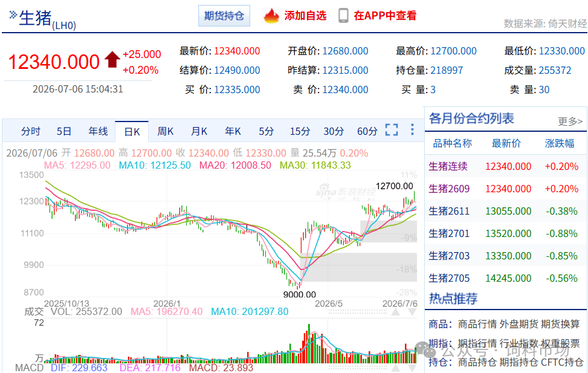Image resolution: width=588 pixels, height=373 pixels.
Task: Switch to the 30分 chart tab
Action: pos(334,131)
